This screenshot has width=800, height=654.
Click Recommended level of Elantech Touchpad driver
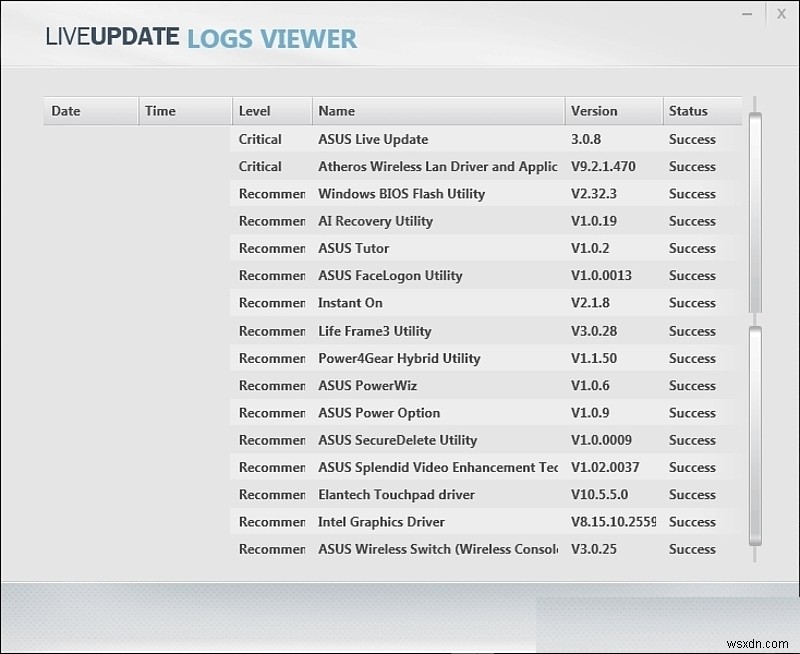[271, 495]
